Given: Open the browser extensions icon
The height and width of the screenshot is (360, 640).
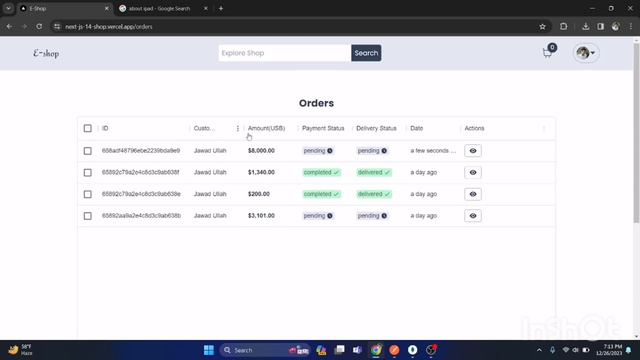Looking at the screenshot, I should pos(564,27).
